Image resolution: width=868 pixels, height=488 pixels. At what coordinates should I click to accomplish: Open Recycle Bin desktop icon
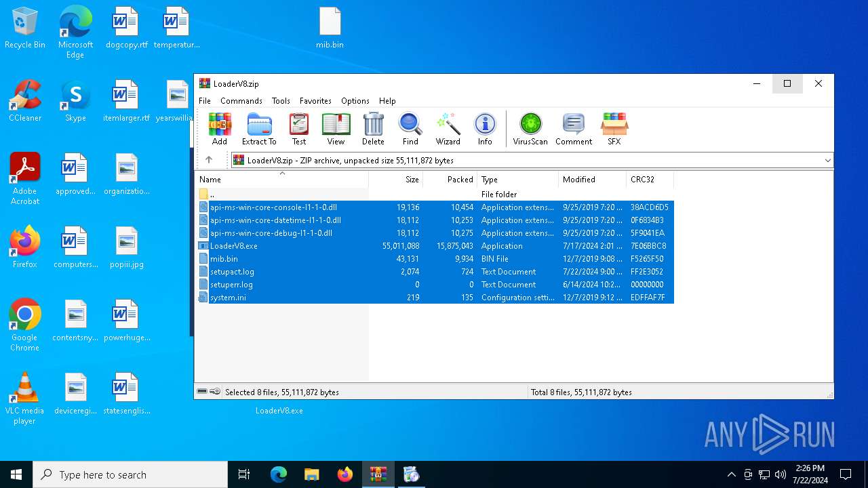(x=25, y=28)
